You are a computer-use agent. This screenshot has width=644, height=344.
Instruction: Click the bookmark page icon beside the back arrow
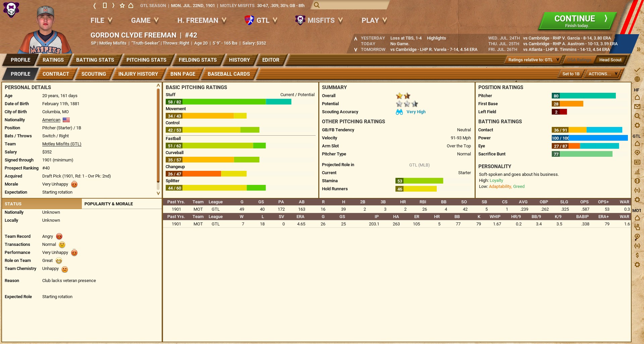tap(105, 5)
